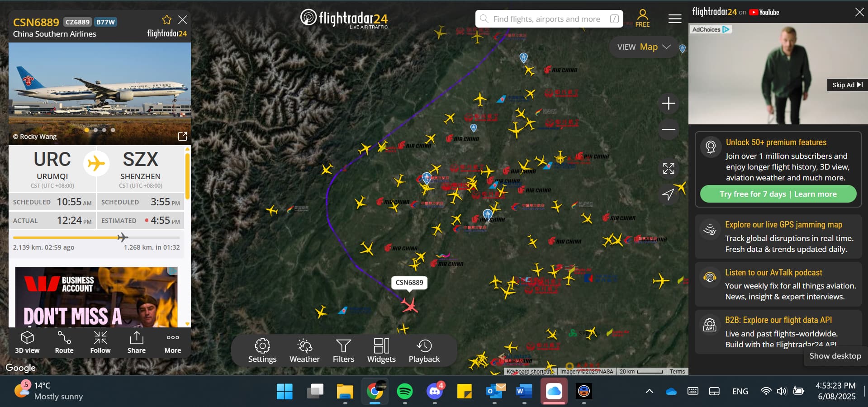Start the 7-day free trial
868x407 pixels.
click(x=753, y=194)
